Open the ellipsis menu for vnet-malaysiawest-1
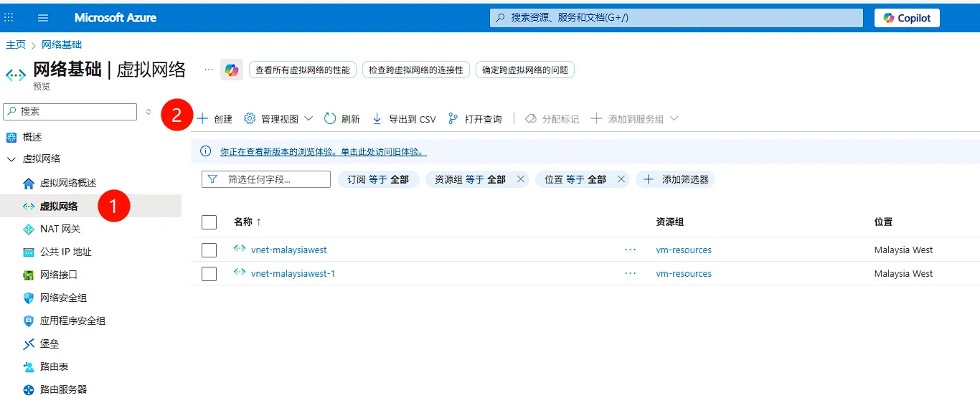Viewport: 980px width, 403px height. click(631, 274)
